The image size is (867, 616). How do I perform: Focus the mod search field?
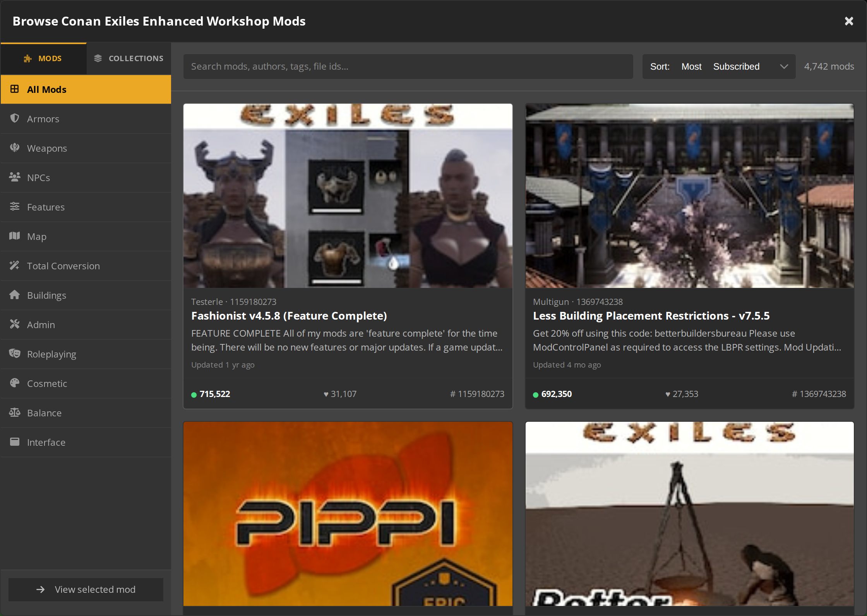click(x=408, y=67)
